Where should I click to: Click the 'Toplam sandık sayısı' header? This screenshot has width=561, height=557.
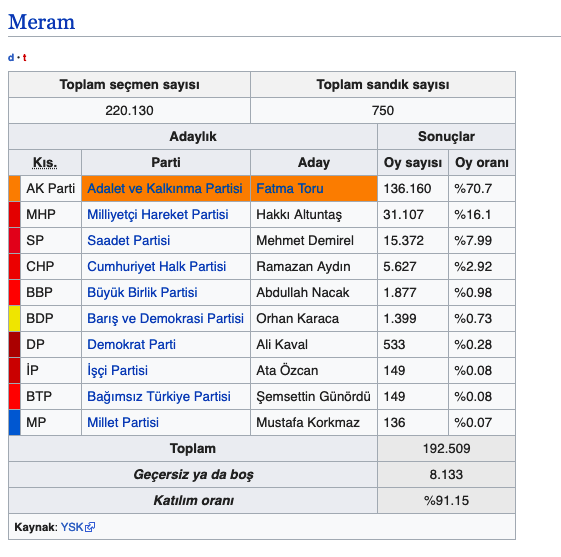point(383,84)
